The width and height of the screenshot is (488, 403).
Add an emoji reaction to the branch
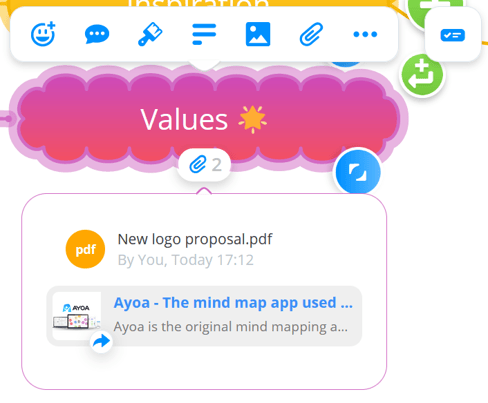43,34
